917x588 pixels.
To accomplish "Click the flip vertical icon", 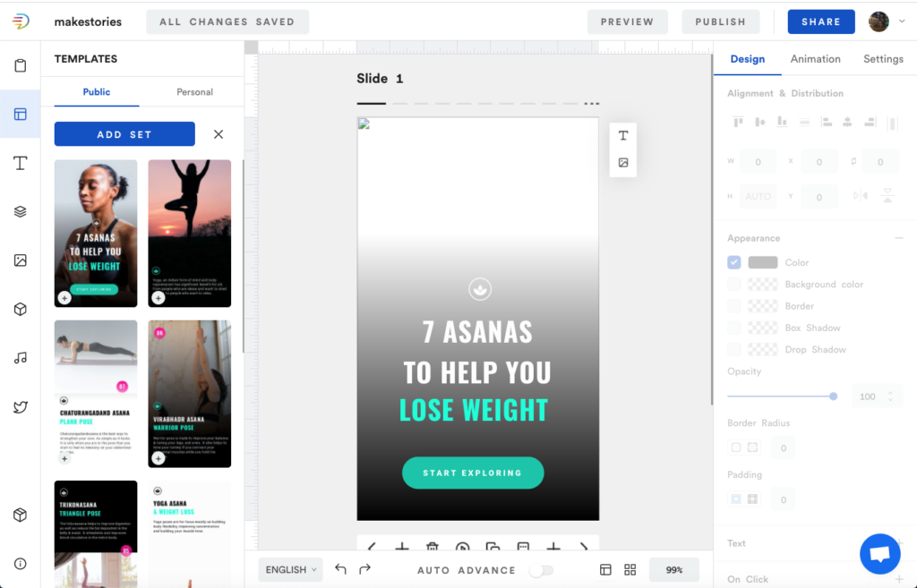I will tap(887, 196).
